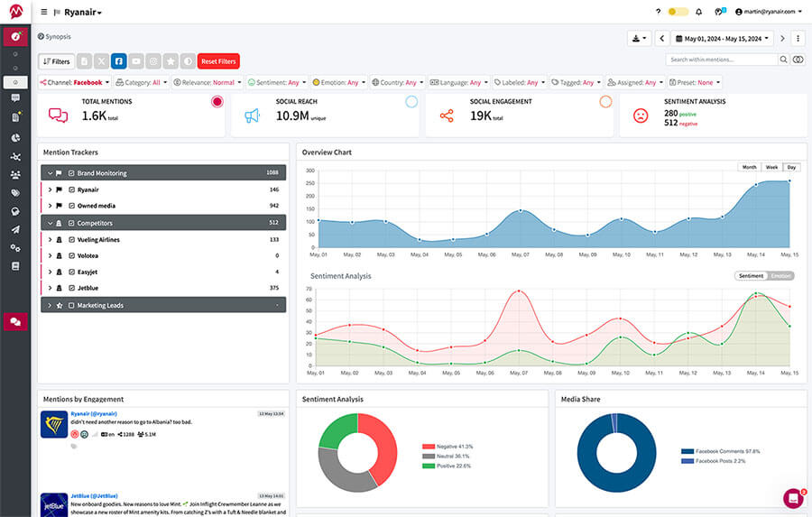This screenshot has width=812, height=517.
Task: Select the YouTube channel filter icon
Action: tap(136, 61)
